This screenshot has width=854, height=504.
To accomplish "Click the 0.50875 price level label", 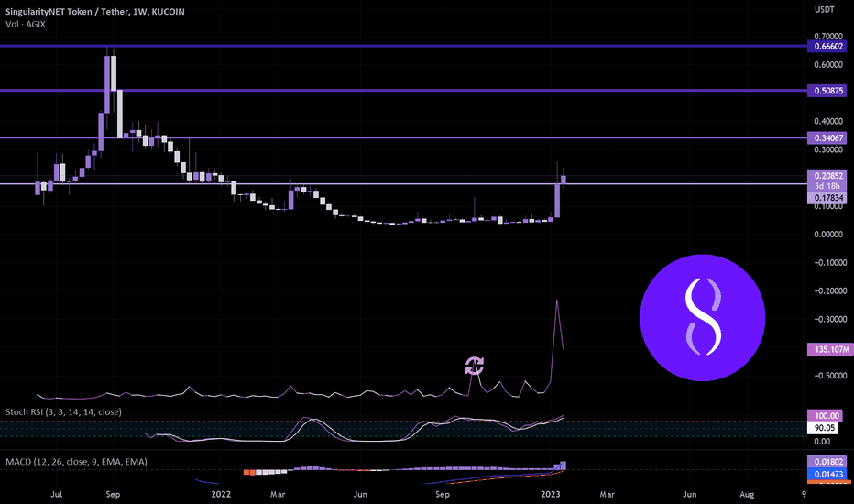I will pyautogui.click(x=827, y=91).
